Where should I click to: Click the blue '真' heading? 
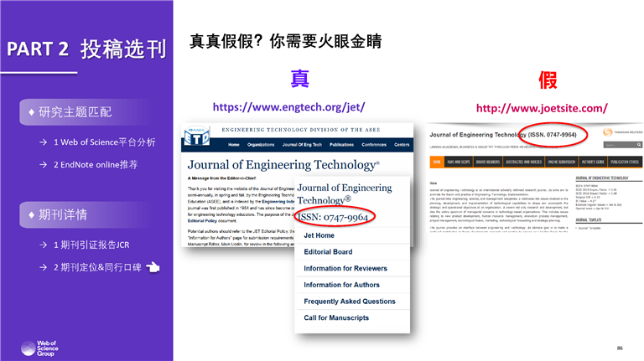point(300,79)
